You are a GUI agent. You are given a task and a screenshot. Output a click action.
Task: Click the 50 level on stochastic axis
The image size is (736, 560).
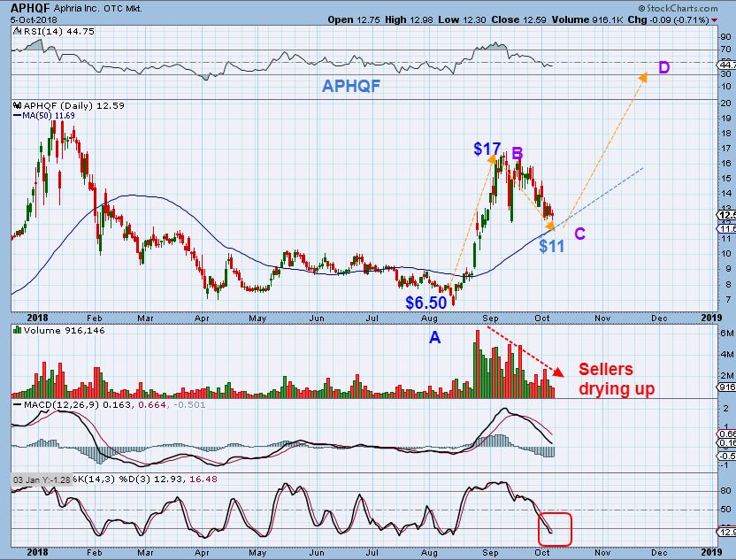pyautogui.click(x=725, y=510)
